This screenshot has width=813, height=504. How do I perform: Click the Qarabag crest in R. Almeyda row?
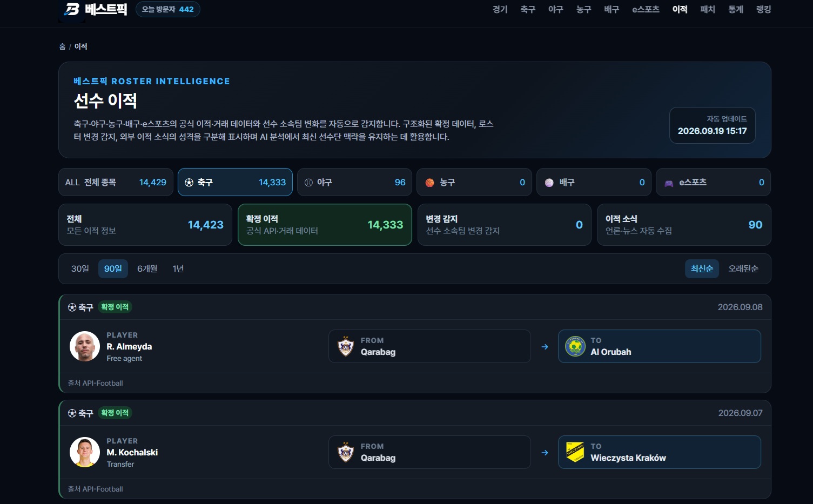[x=345, y=346]
